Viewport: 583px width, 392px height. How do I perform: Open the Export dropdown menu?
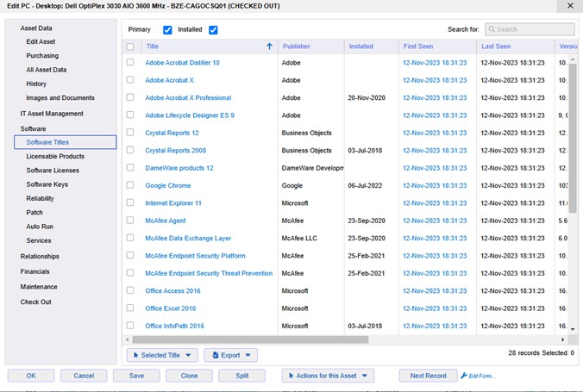pyautogui.click(x=230, y=355)
